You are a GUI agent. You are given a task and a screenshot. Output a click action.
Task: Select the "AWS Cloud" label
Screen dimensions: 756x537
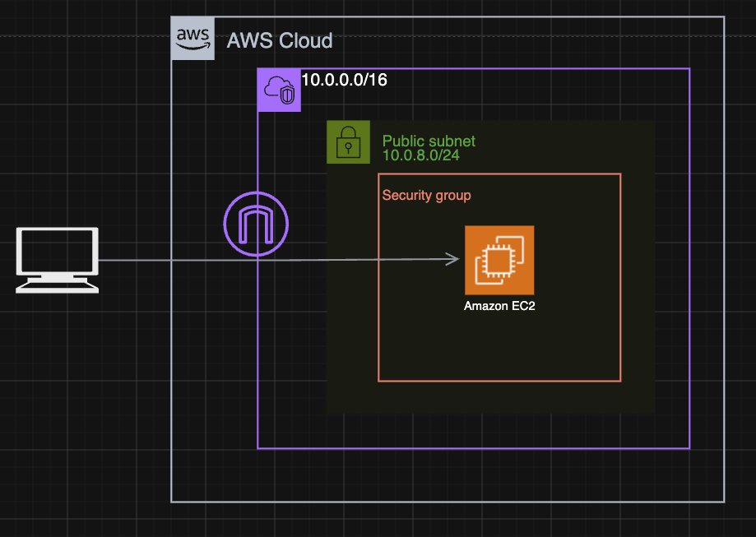tap(280, 40)
